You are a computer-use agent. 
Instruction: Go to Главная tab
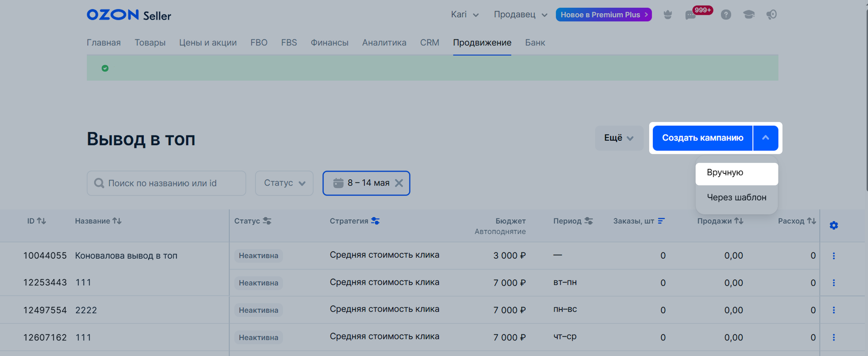click(x=103, y=43)
